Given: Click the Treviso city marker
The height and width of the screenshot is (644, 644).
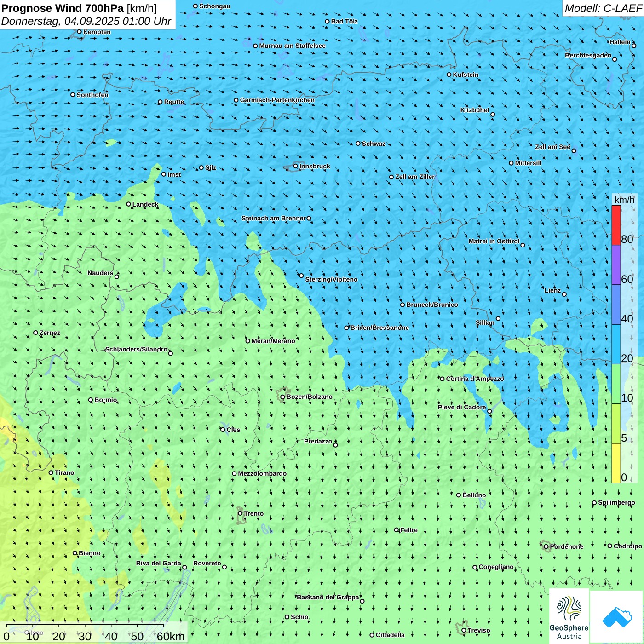Looking at the screenshot, I should 464,630.
